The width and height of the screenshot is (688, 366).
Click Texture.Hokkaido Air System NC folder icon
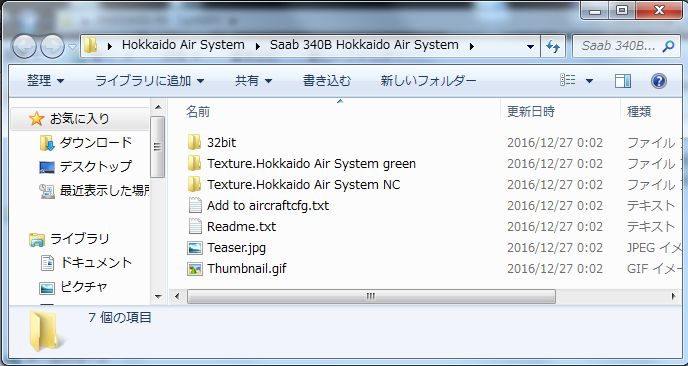tap(194, 184)
